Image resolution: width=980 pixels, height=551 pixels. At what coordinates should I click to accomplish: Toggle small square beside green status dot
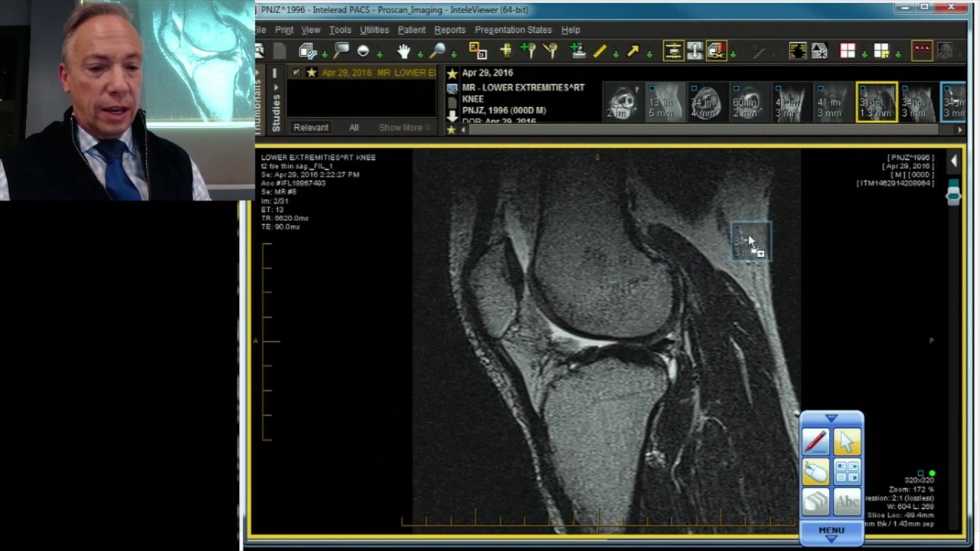point(921,474)
